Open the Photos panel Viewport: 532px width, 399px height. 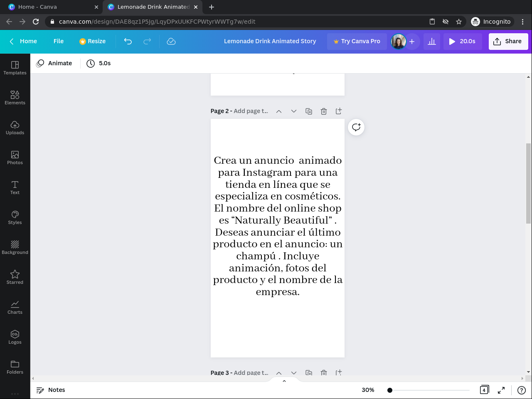(15, 157)
